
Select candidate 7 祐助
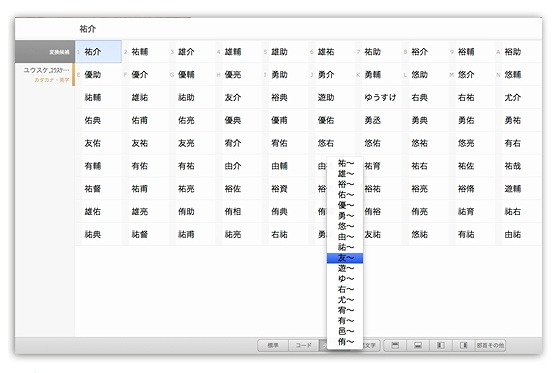(378, 52)
